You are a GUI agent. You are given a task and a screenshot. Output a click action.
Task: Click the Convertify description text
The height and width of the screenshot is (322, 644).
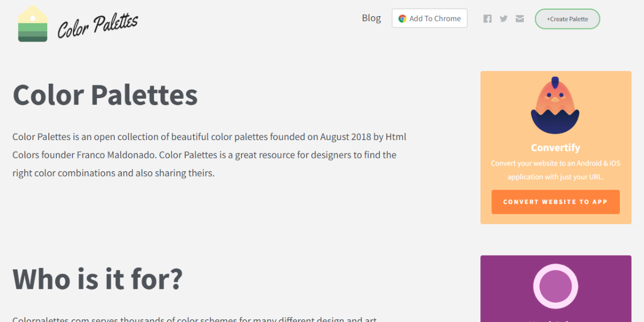555,170
